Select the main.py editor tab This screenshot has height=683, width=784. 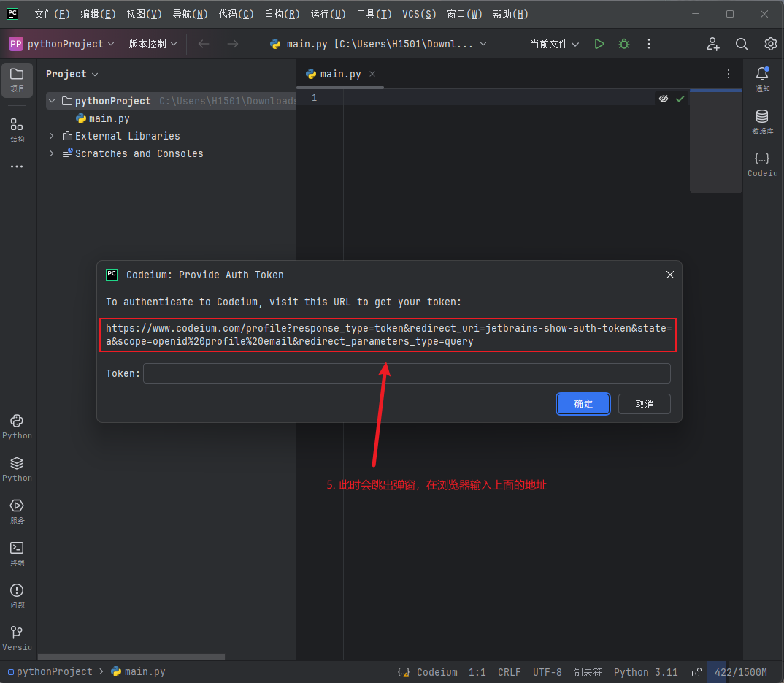pyautogui.click(x=340, y=74)
